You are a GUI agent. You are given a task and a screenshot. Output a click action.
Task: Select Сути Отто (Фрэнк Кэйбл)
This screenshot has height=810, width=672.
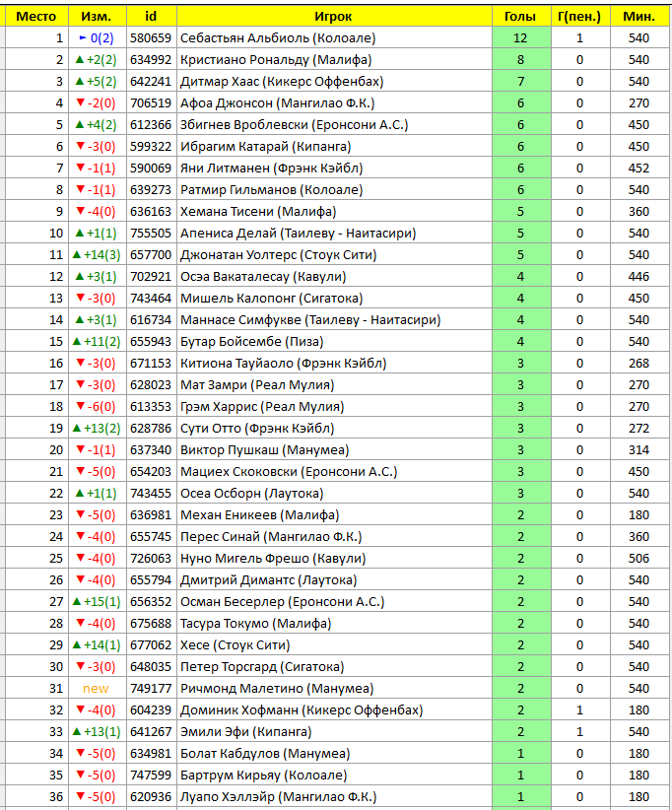pyautogui.click(x=257, y=429)
